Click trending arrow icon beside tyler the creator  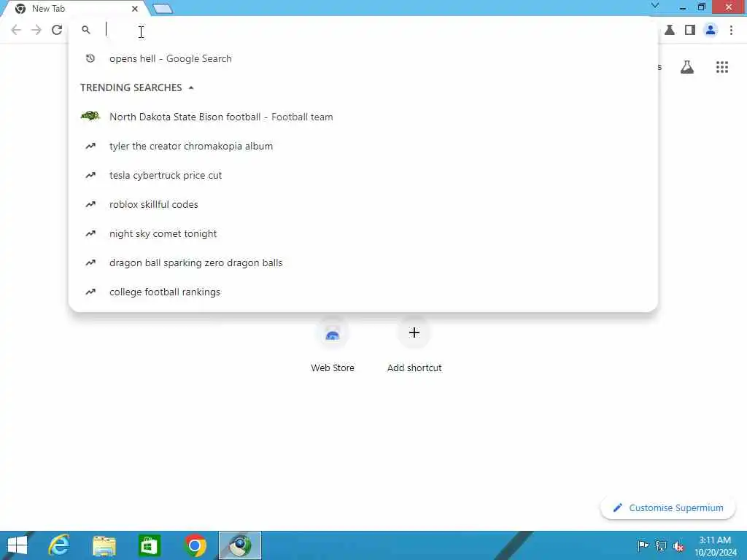click(90, 146)
